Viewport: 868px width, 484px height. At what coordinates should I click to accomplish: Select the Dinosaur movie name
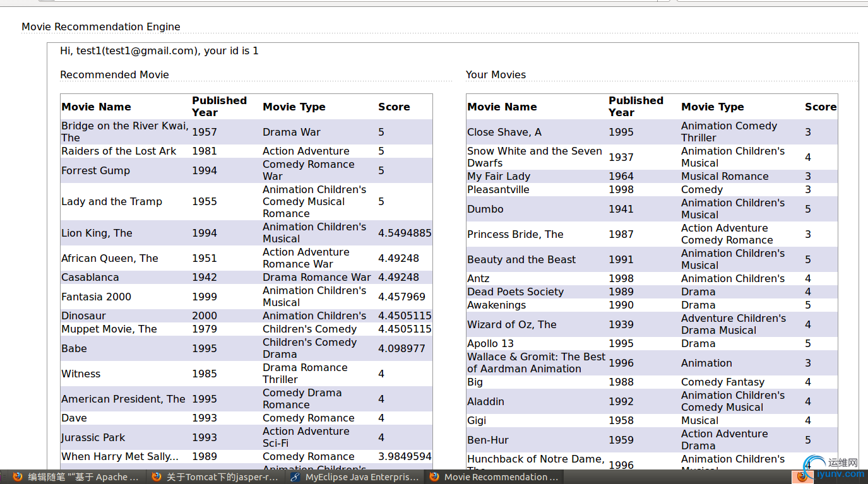[x=83, y=316]
